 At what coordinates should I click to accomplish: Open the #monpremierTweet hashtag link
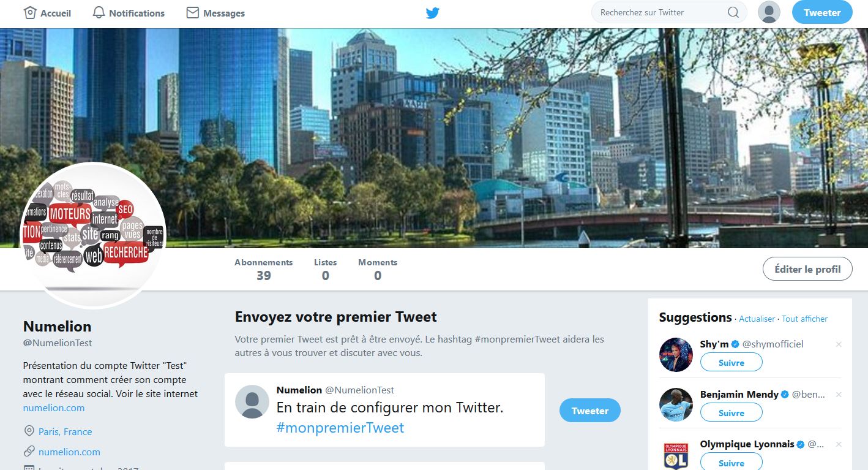point(340,428)
